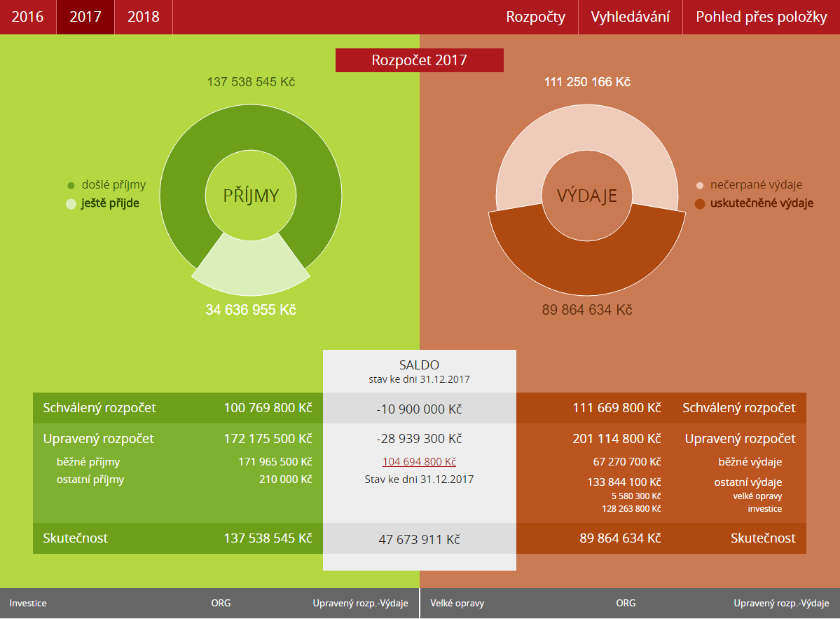Click the VÝDAJE donut chart center
The width and height of the screenshot is (840, 619).
pos(587,196)
